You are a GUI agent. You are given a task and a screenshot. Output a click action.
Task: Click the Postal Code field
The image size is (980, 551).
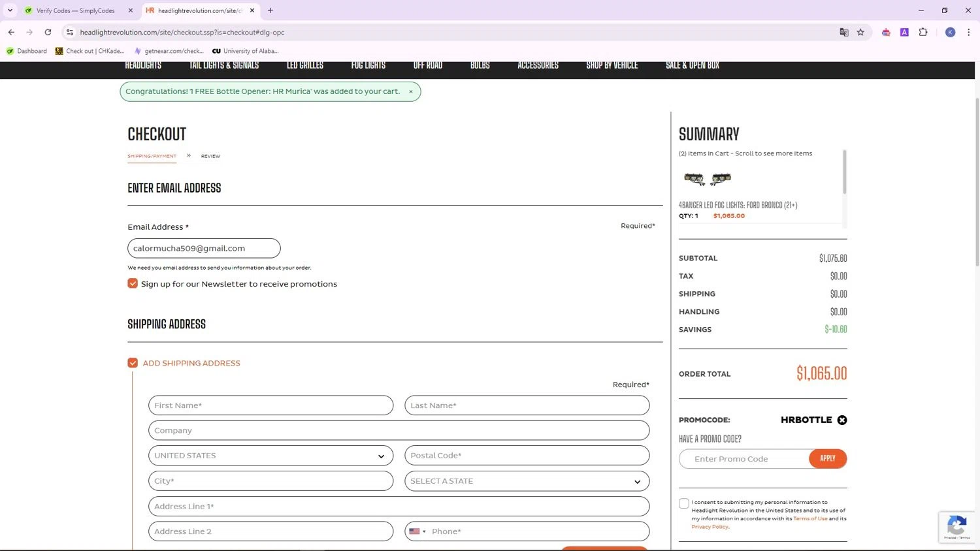[527, 456]
